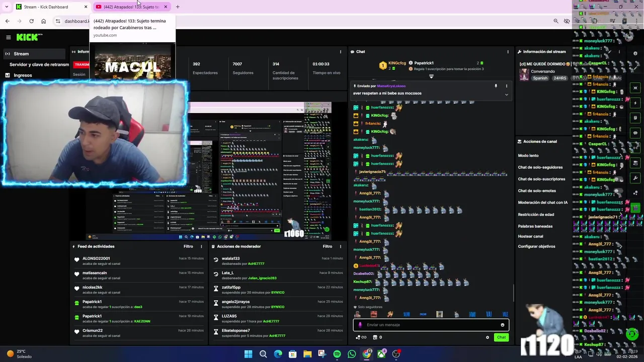Open the Windows Start menu
The width and height of the screenshot is (644, 362).
click(248, 354)
